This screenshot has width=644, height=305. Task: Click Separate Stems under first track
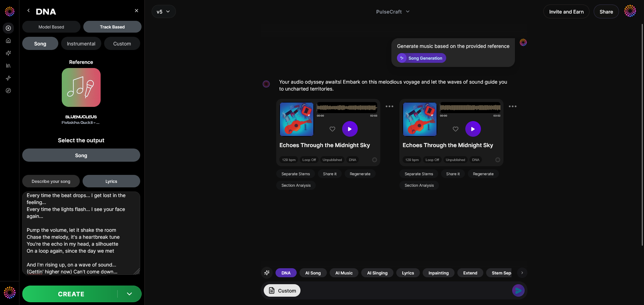pos(296,174)
